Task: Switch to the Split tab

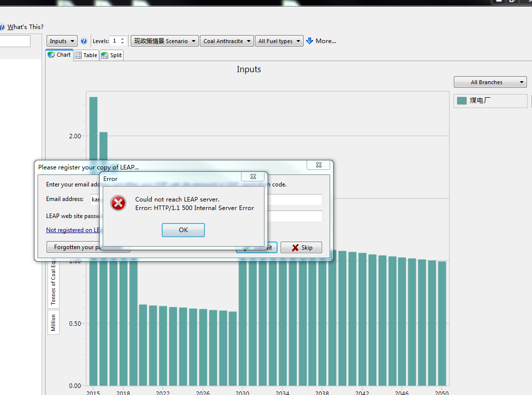Action: pos(112,55)
